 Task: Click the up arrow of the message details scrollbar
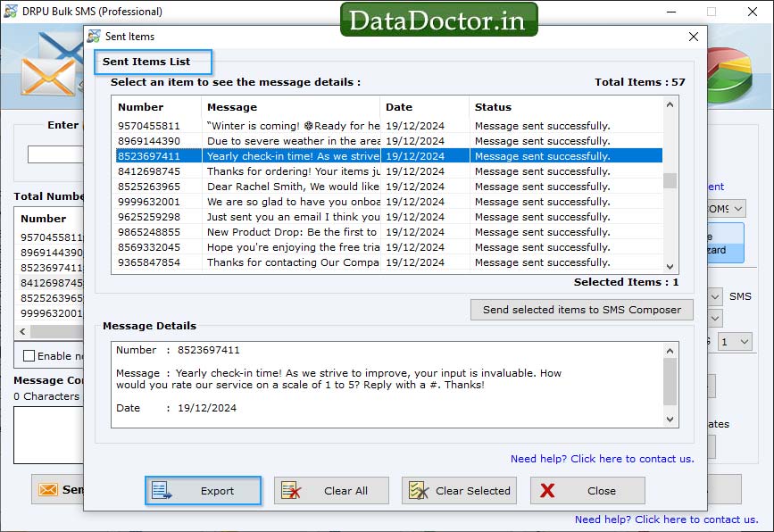coord(670,351)
